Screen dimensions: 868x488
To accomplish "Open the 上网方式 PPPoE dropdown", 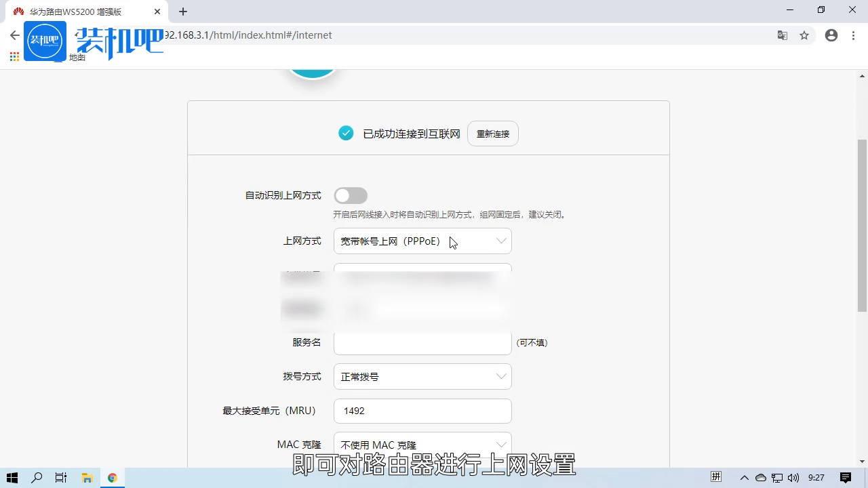I will point(422,241).
